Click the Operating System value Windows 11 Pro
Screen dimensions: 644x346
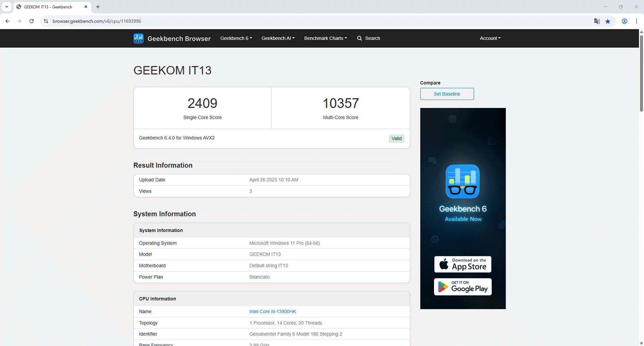[x=284, y=243]
